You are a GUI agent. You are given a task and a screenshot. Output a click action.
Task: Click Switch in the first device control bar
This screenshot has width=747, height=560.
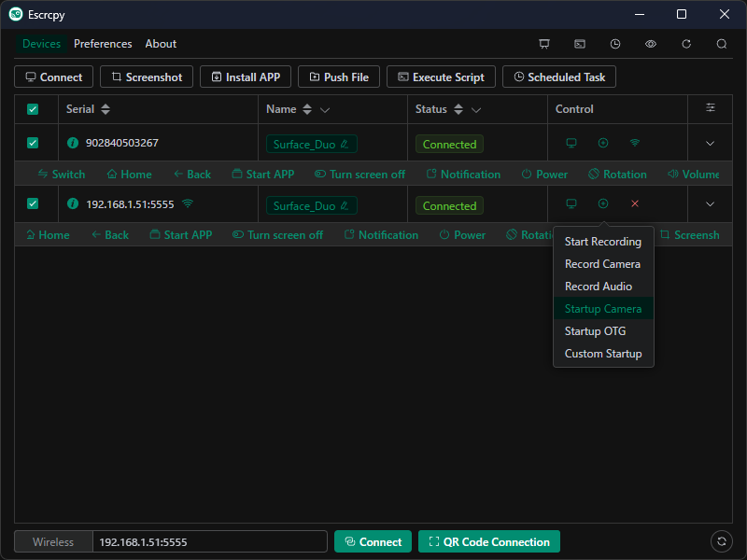(x=62, y=175)
